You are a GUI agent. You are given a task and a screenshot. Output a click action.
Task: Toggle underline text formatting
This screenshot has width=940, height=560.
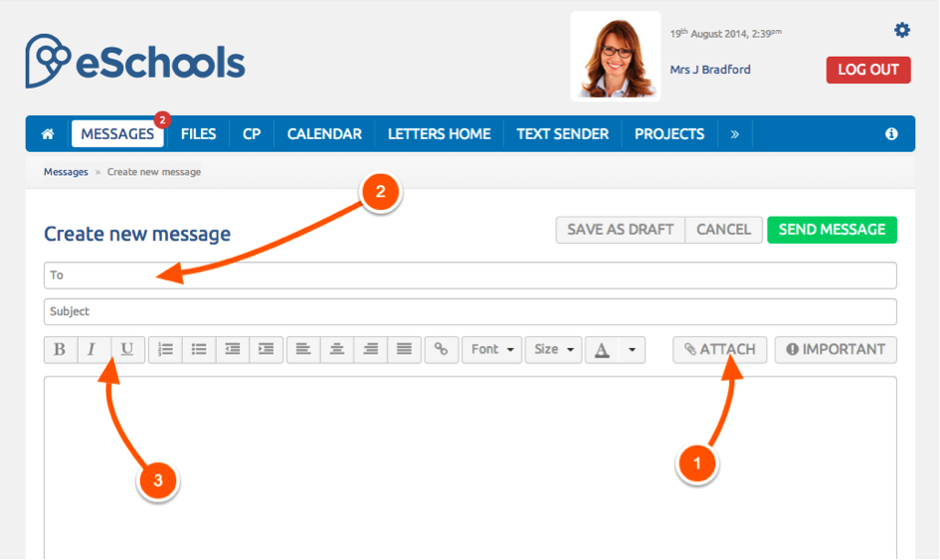pyautogui.click(x=127, y=349)
